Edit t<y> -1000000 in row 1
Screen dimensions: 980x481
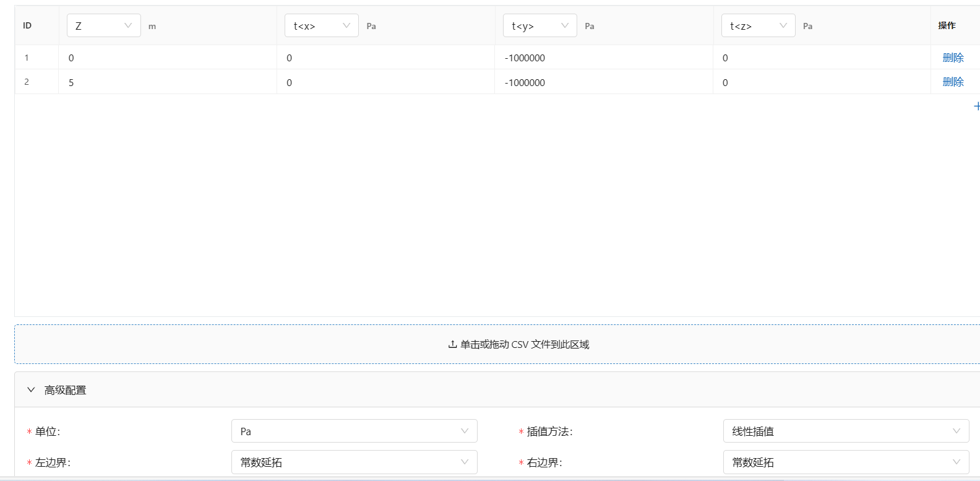(604, 58)
